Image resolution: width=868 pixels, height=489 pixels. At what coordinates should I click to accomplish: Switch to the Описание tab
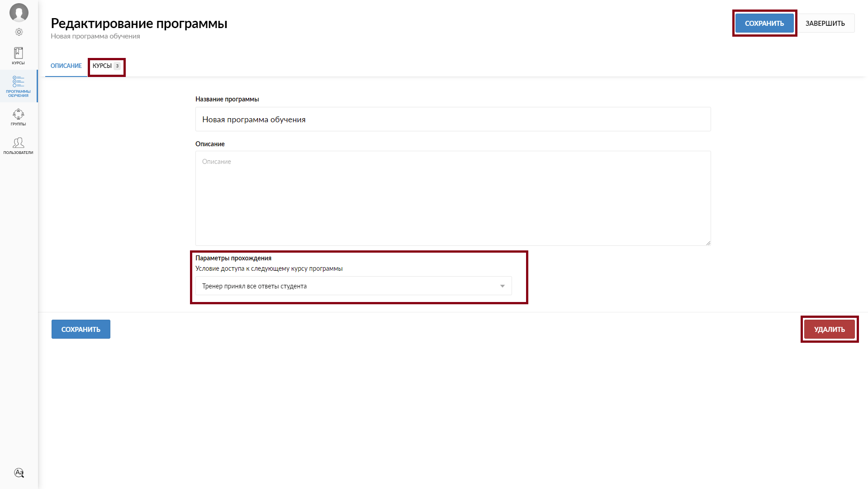coord(66,66)
